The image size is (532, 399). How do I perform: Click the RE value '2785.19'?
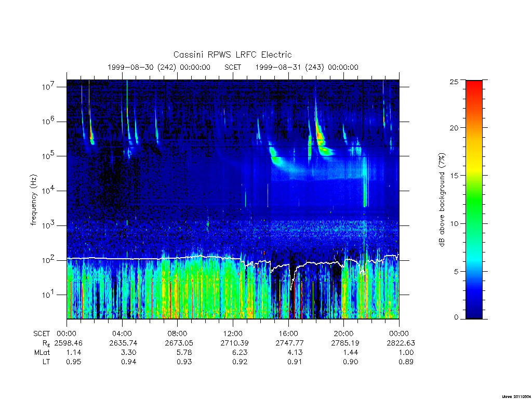(x=345, y=343)
